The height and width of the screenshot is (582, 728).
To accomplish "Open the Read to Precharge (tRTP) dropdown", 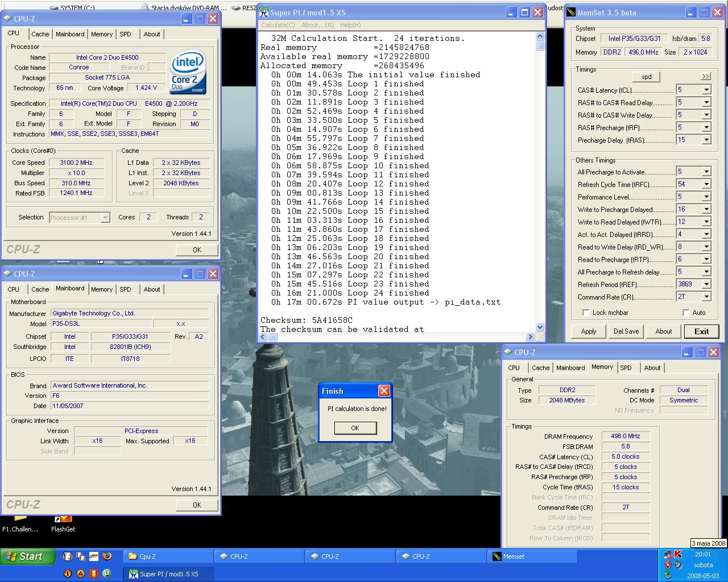I will point(706,259).
